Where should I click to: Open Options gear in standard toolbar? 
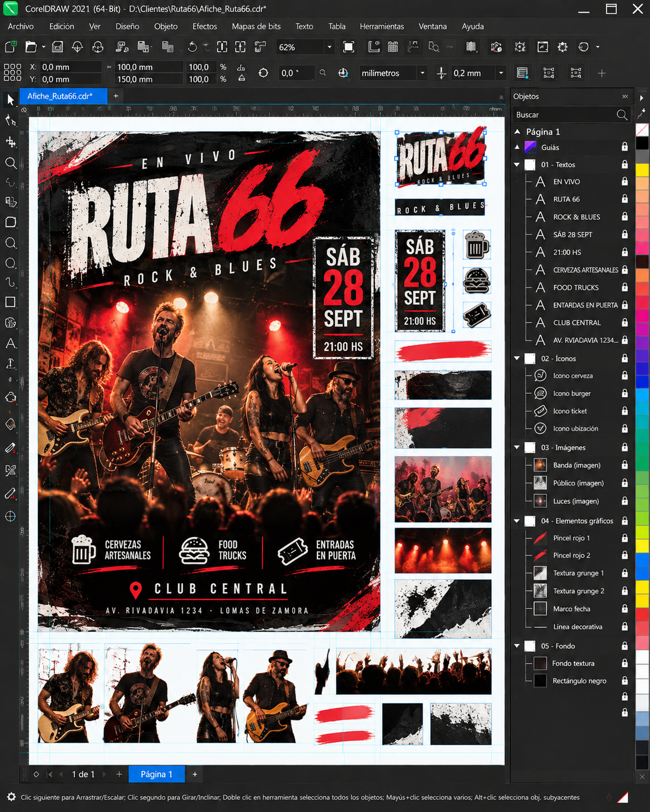tap(563, 47)
